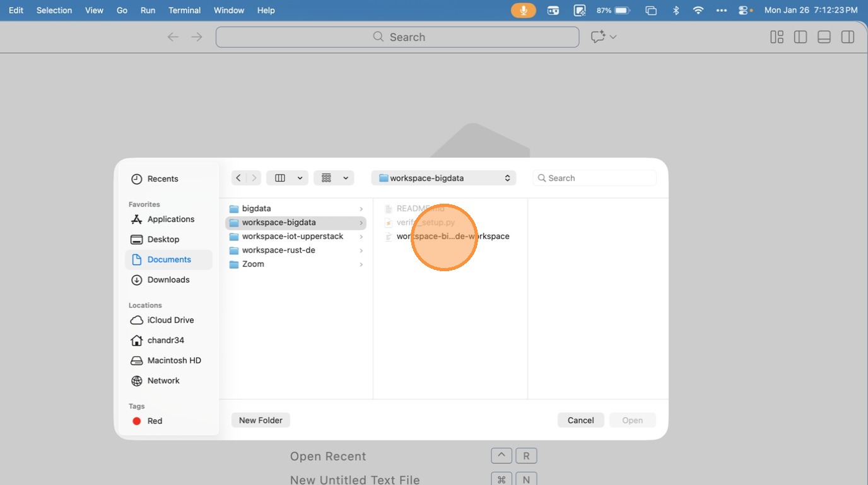Click the editor command center Search bar

click(397, 37)
